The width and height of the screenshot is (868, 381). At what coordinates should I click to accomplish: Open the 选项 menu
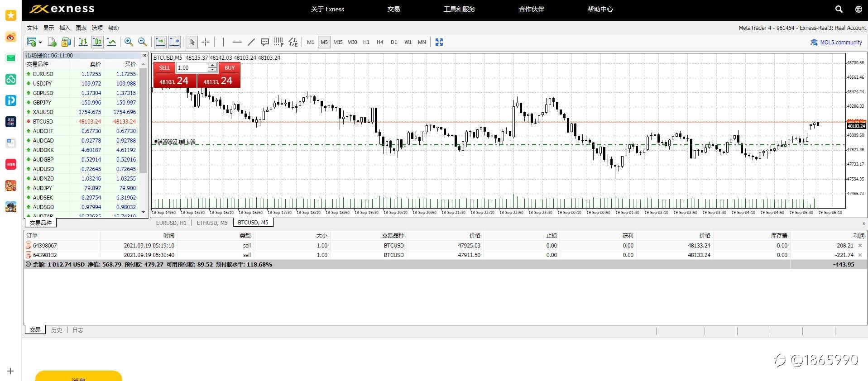97,28
